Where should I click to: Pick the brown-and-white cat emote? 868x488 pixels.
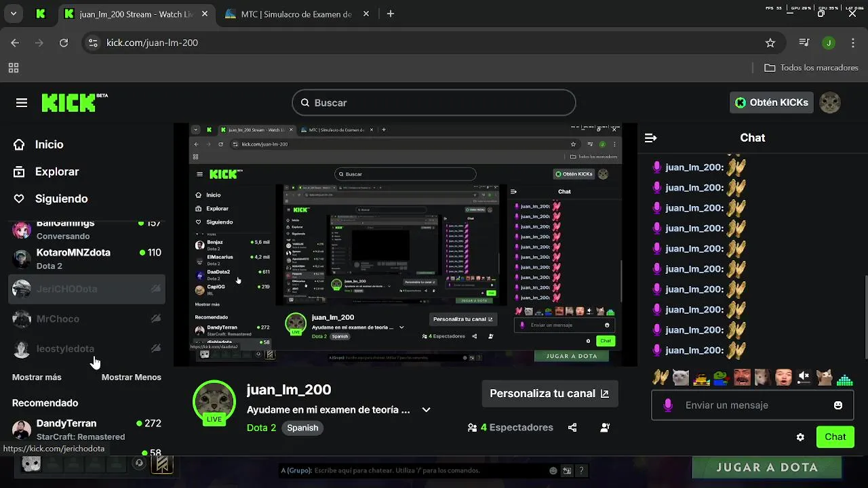pos(824,378)
